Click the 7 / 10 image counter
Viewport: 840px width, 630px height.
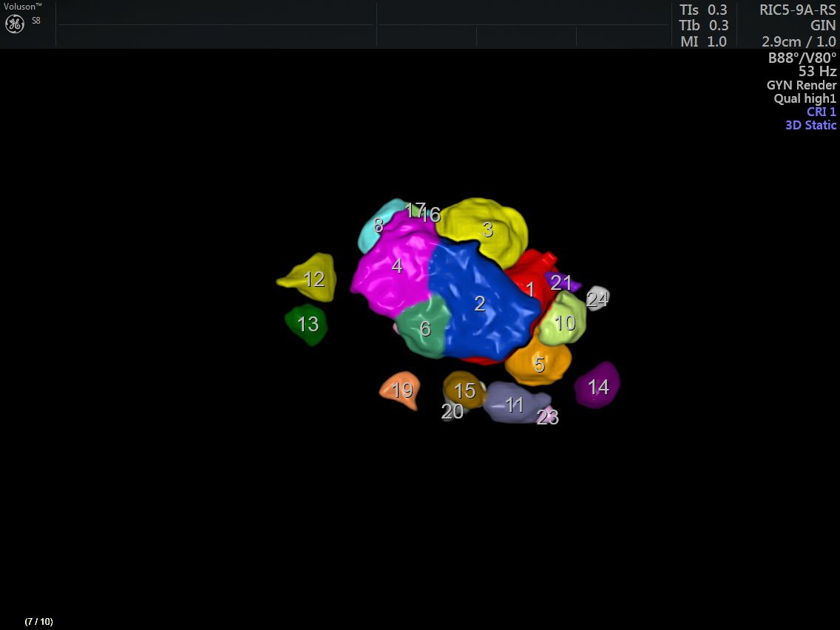[38, 621]
